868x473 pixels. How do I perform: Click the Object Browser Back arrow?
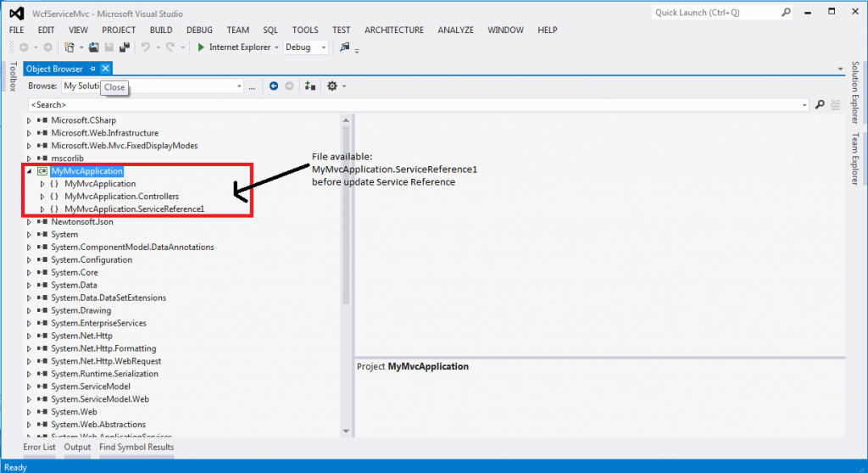(x=274, y=86)
